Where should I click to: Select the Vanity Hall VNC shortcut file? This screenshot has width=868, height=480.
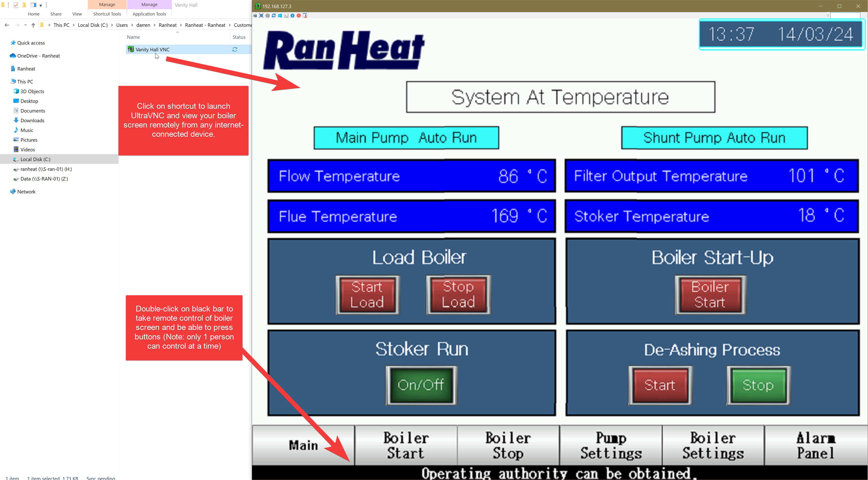(152, 49)
